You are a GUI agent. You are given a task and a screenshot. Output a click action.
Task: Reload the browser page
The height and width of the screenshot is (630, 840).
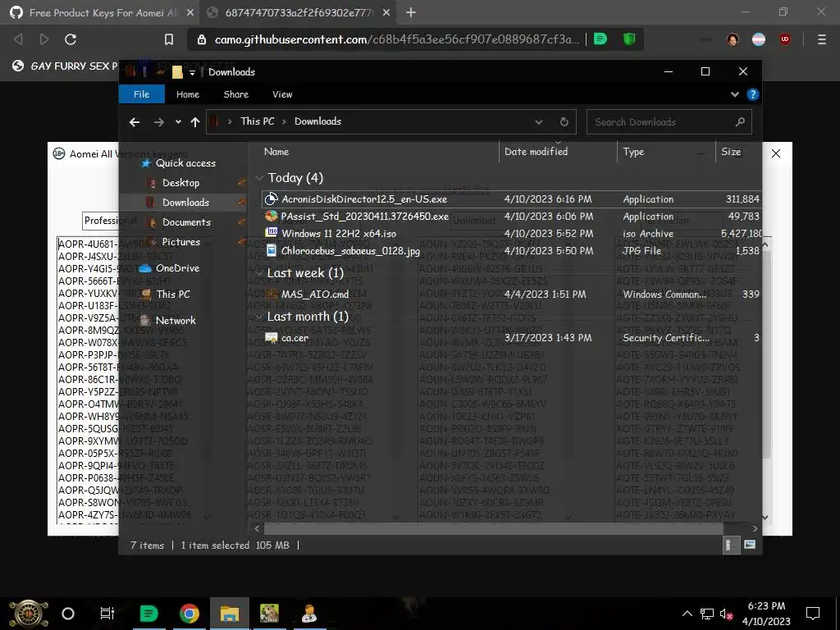pos(71,39)
